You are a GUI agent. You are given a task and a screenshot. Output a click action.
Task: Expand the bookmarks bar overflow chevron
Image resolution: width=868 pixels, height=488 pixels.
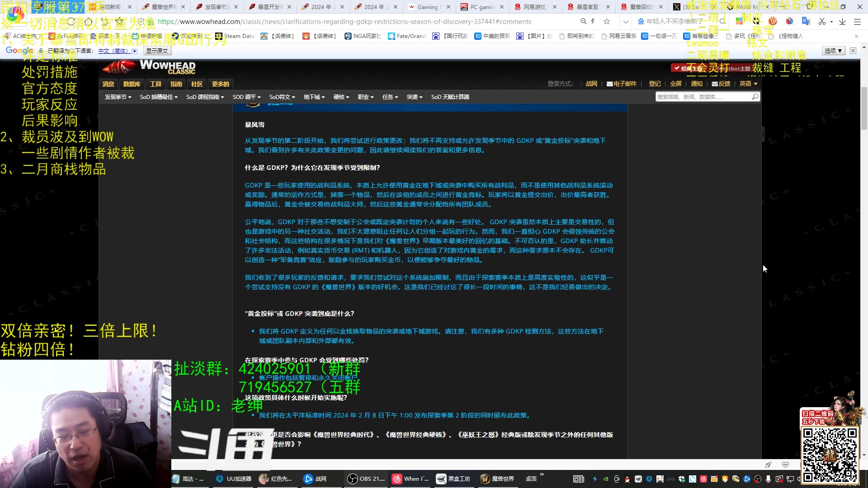pyautogui.click(x=856, y=36)
